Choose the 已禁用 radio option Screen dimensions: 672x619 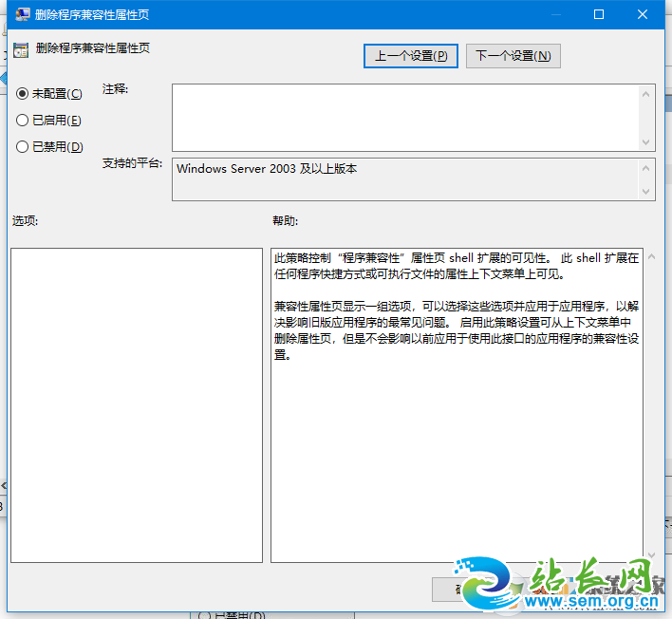coord(23,147)
